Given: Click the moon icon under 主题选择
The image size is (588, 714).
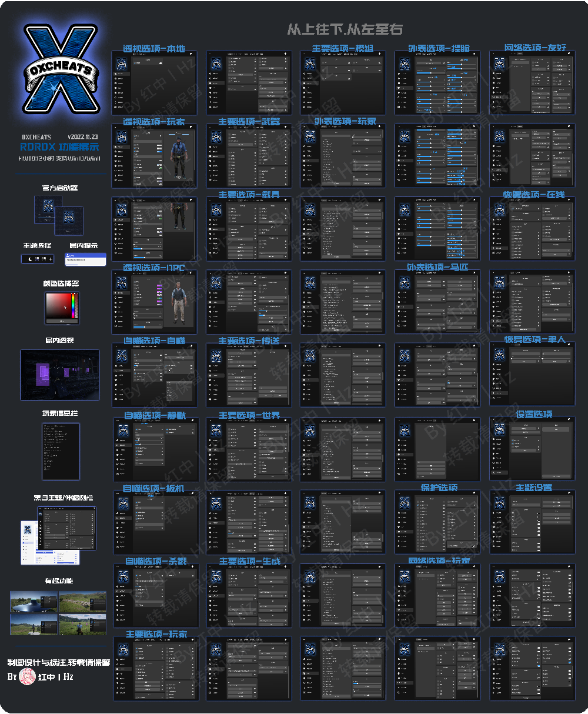Looking at the screenshot, I should coord(29,259).
